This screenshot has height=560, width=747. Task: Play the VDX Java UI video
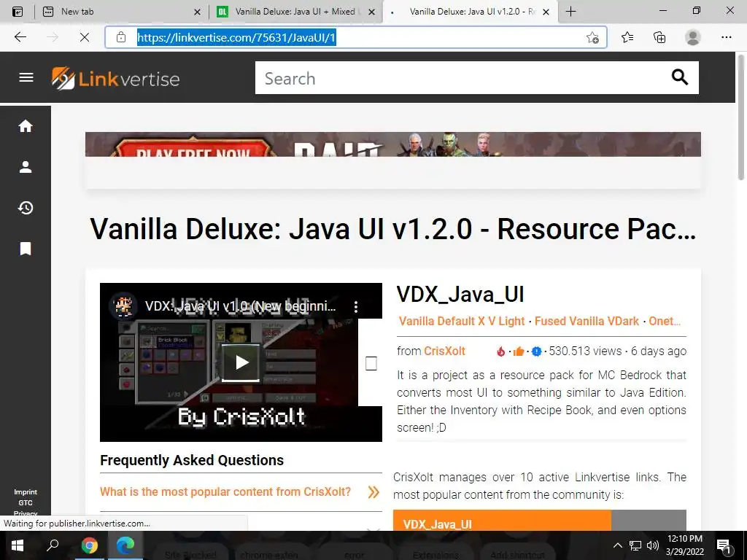[x=241, y=362]
